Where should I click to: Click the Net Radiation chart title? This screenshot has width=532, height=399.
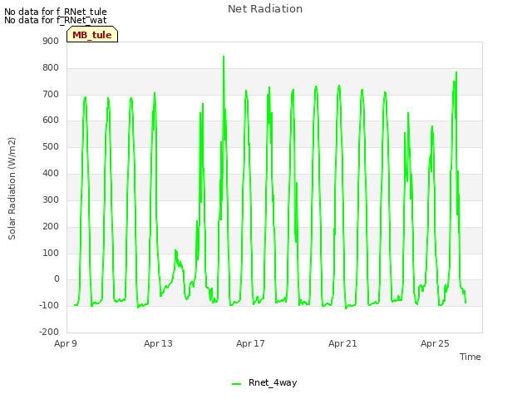point(265,9)
